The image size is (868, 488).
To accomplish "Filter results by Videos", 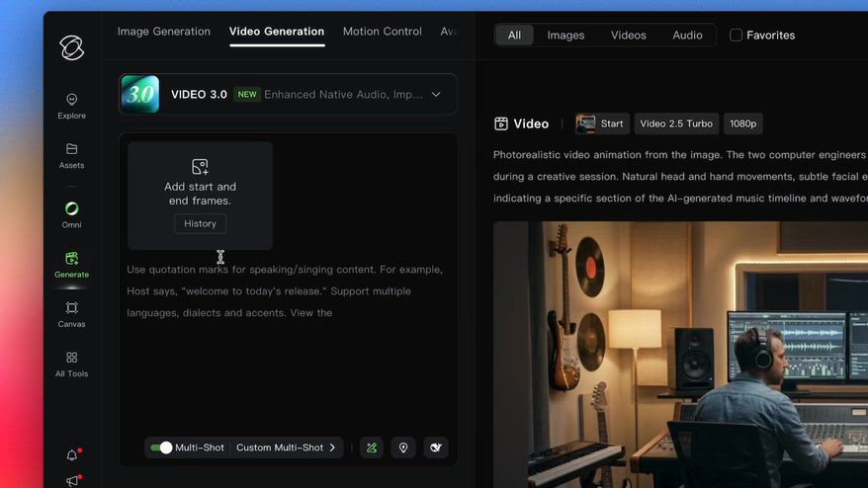I will coord(628,36).
